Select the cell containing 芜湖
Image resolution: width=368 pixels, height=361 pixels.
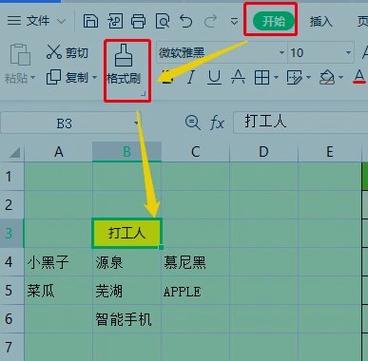pyautogui.click(x=127, y=290)
